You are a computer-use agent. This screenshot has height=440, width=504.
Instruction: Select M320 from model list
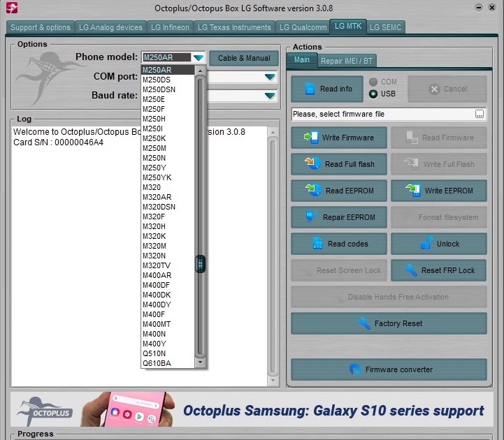168,187
